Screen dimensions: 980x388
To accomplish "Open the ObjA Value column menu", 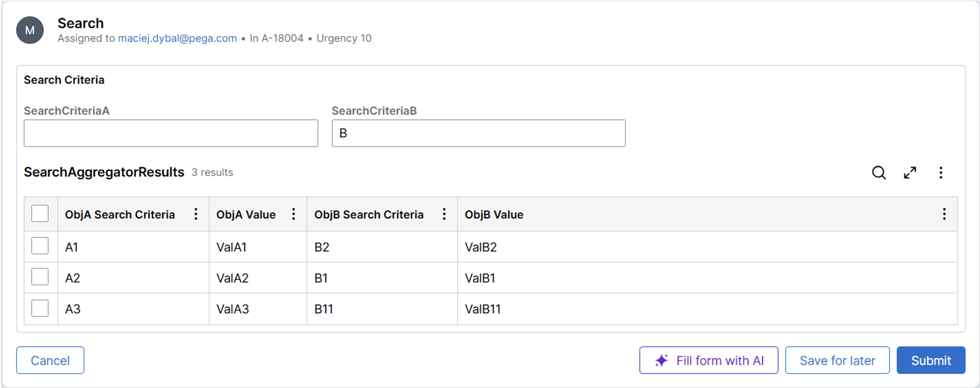I will point(293,214).
